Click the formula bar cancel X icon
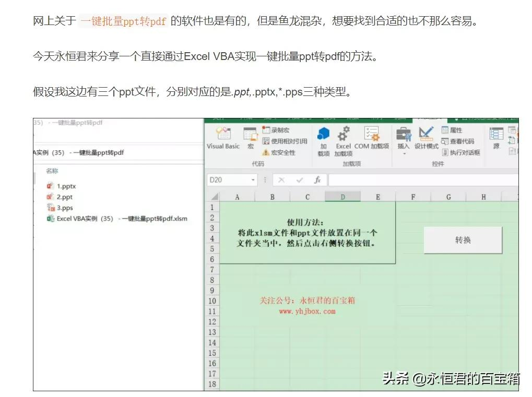Viewport: 532px width, 397px height. 281,180
